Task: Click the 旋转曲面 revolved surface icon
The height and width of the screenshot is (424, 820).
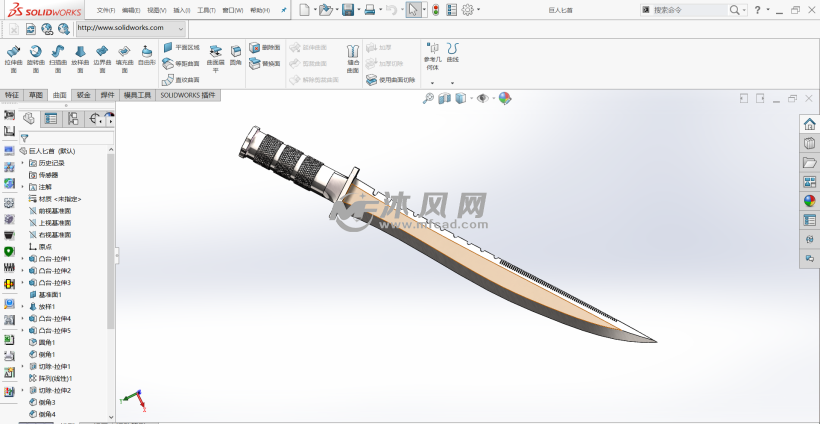Action: (x=36, y=58)
